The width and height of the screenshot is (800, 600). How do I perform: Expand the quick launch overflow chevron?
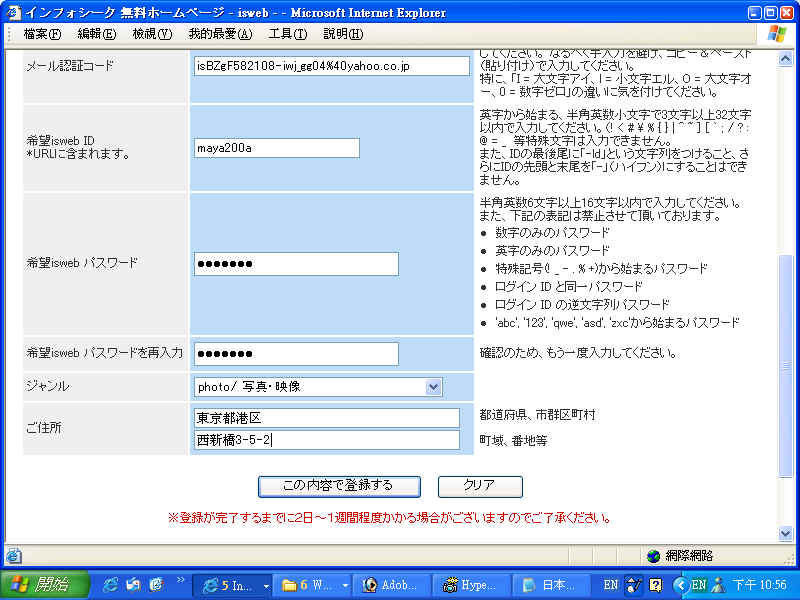[180, 580]
